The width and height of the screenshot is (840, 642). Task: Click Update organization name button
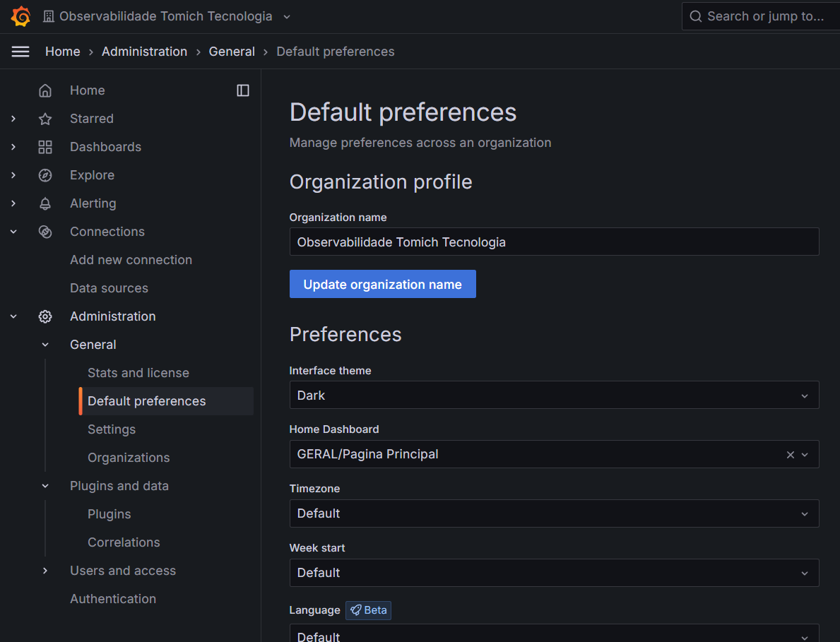click(382, 285)
